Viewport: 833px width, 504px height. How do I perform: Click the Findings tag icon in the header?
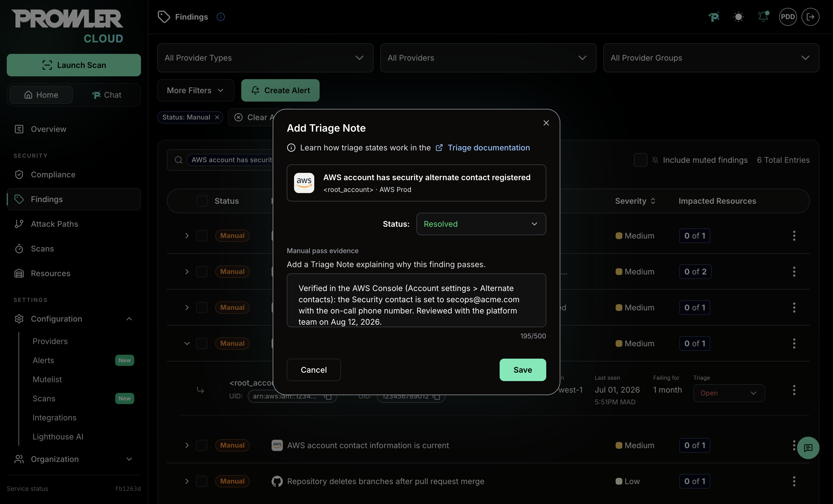click(x=164, y=17)
